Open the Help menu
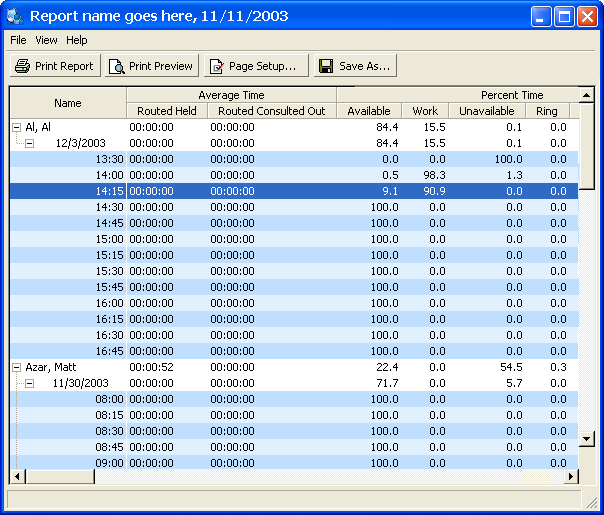Viewport: 604px width, 515px height. click(x=77, y=40)
